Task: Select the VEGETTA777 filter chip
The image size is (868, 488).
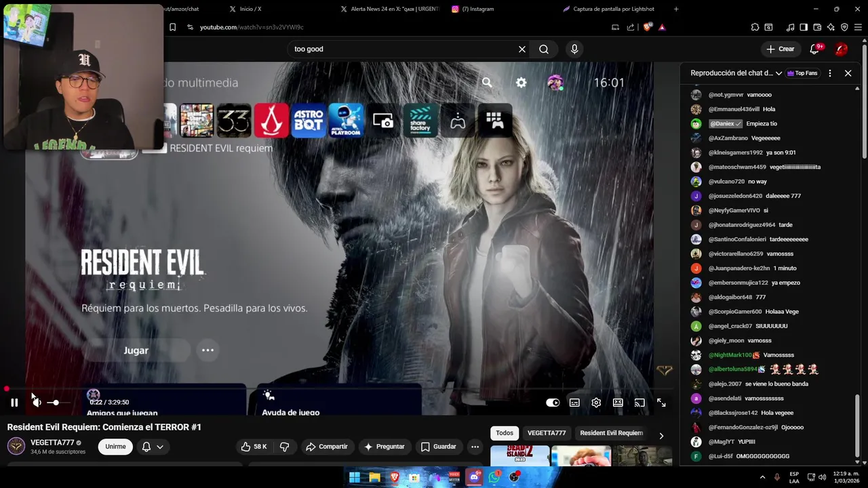Action: pos(547,433)
